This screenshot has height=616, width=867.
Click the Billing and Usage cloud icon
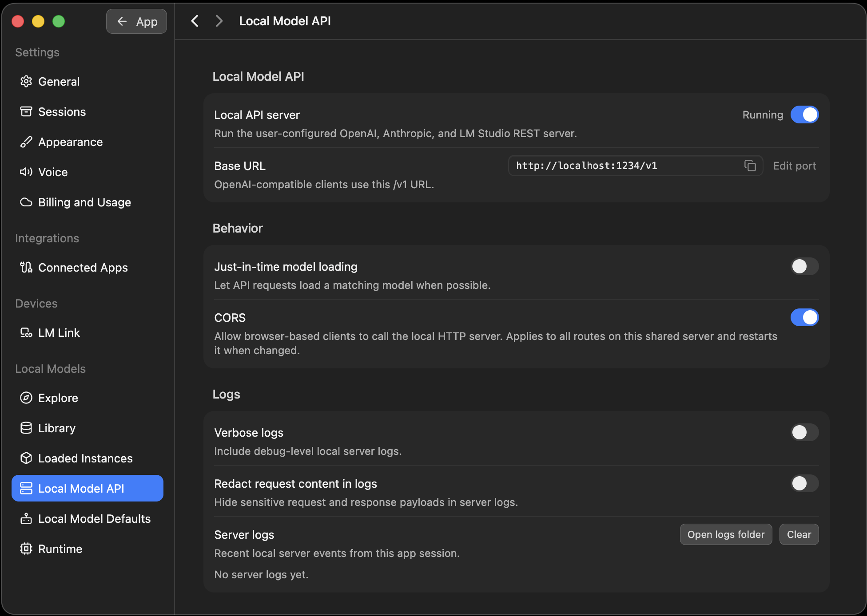point(26,202)
